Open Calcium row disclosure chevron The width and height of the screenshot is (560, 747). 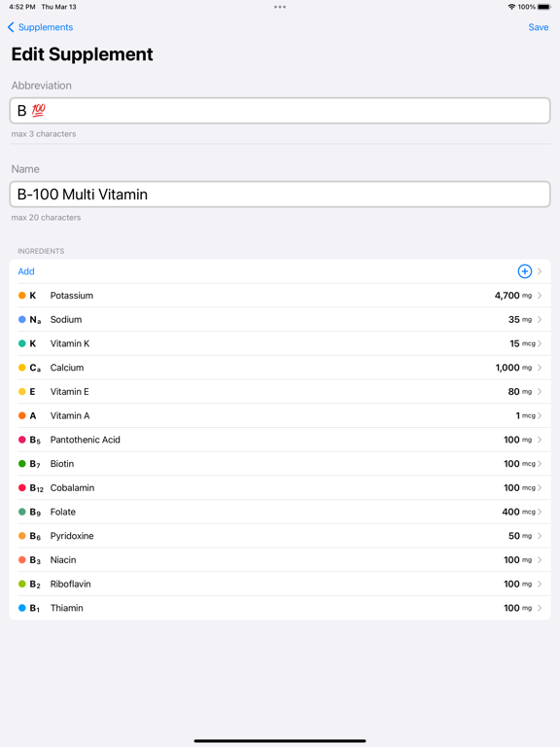point(540,368)
